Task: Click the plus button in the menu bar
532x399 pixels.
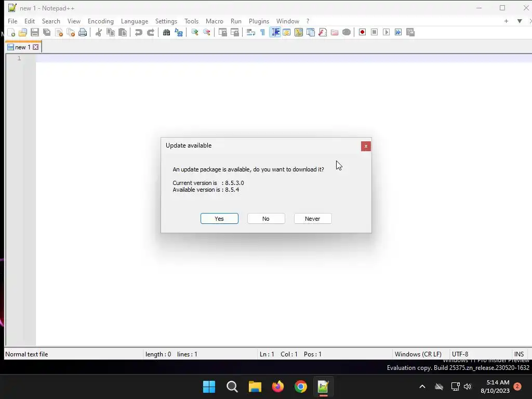Action: pyautogui.click(x=506, y=21)
